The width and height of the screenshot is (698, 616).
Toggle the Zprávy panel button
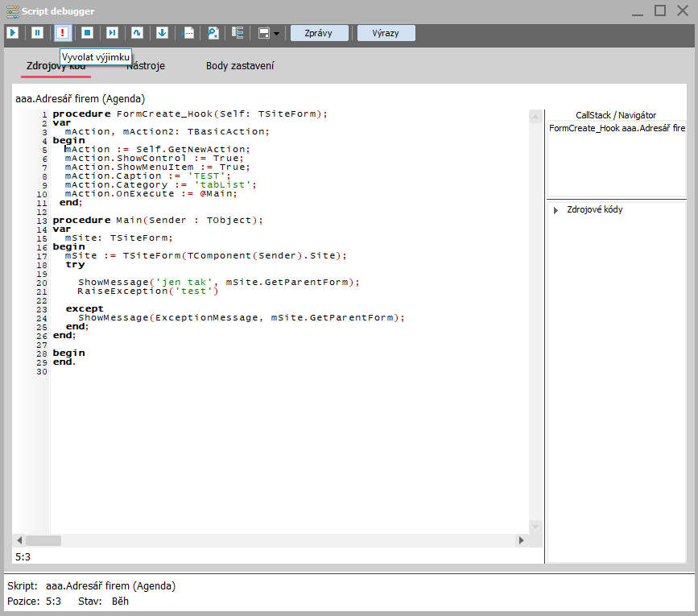(320, 33)
